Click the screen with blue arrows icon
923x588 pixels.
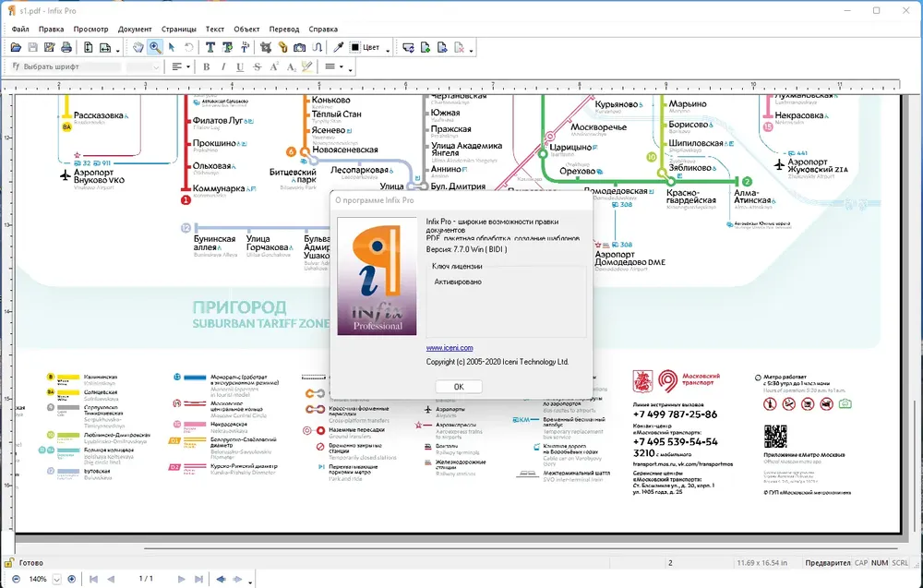409,48
